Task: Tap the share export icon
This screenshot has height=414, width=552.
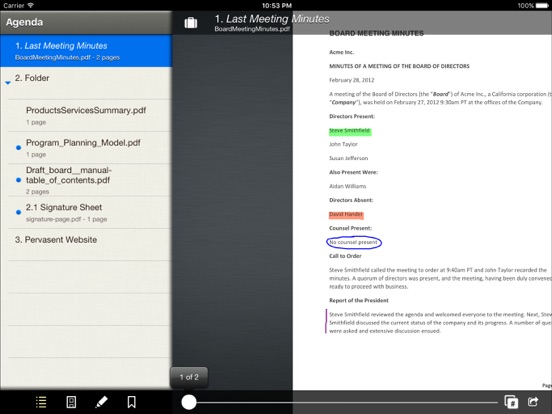Action: tap(533, 401)
